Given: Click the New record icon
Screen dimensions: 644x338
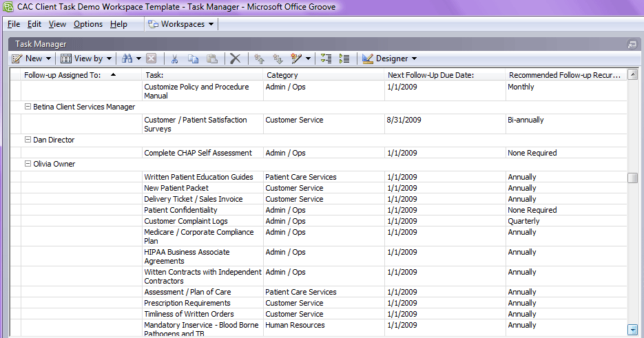Looking at the screenshot, I should 17,59.
